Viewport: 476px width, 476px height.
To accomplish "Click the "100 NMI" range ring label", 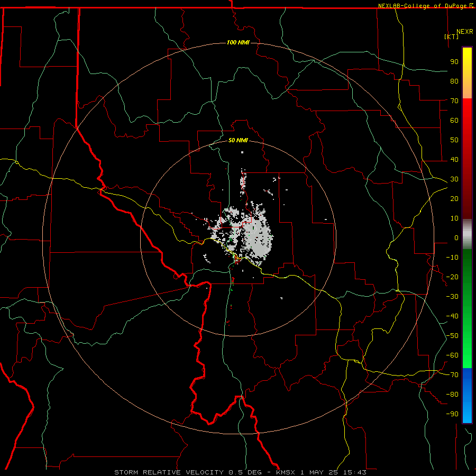I will tap(238, 42).
